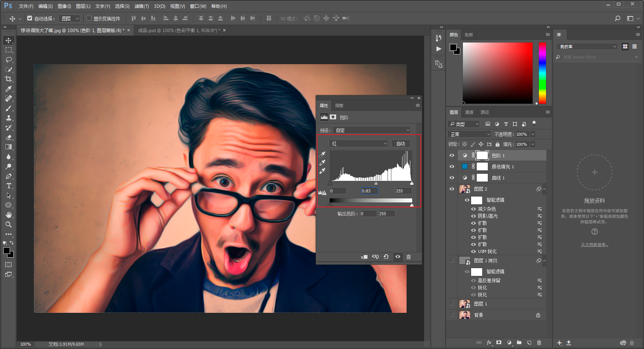Select the Hand tool
The height and width of the screenshot is (349, 644).
(x=9, y=215)
